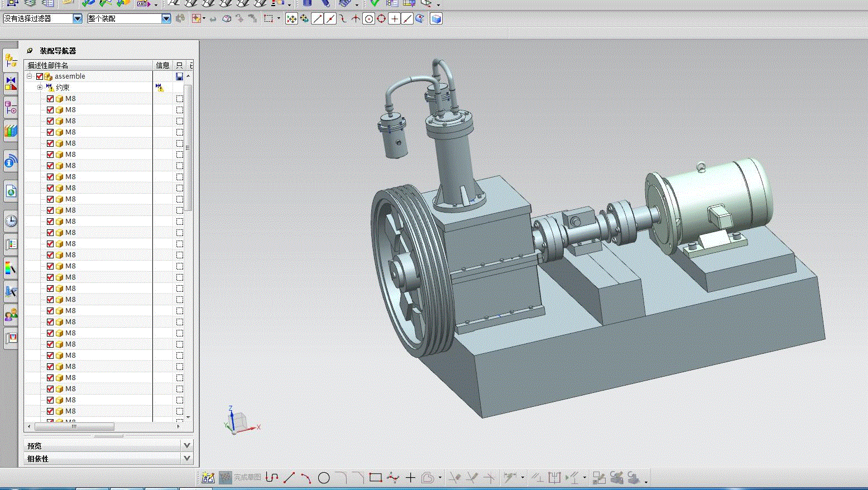Image resolution: width=868 pixels, height=490 pixels.
Task: Click the blue cube icon in selection toolbar
Action: click(x=437, y=18)
